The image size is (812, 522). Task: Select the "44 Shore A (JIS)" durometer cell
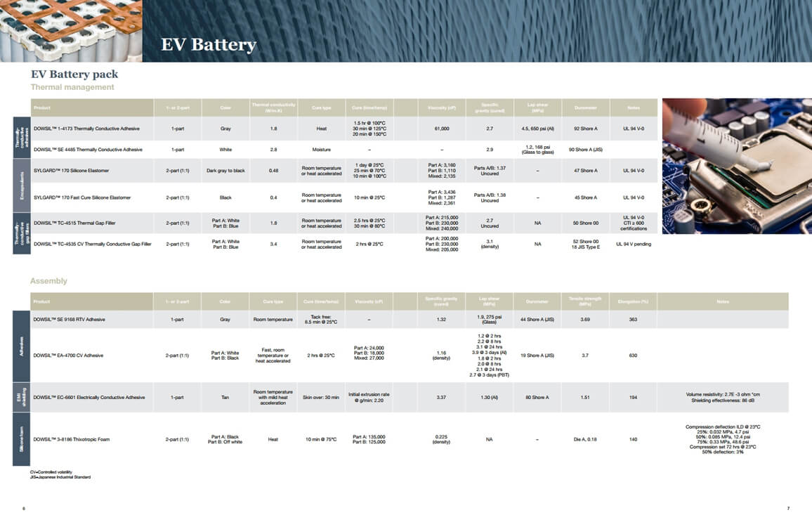[537, 320]
